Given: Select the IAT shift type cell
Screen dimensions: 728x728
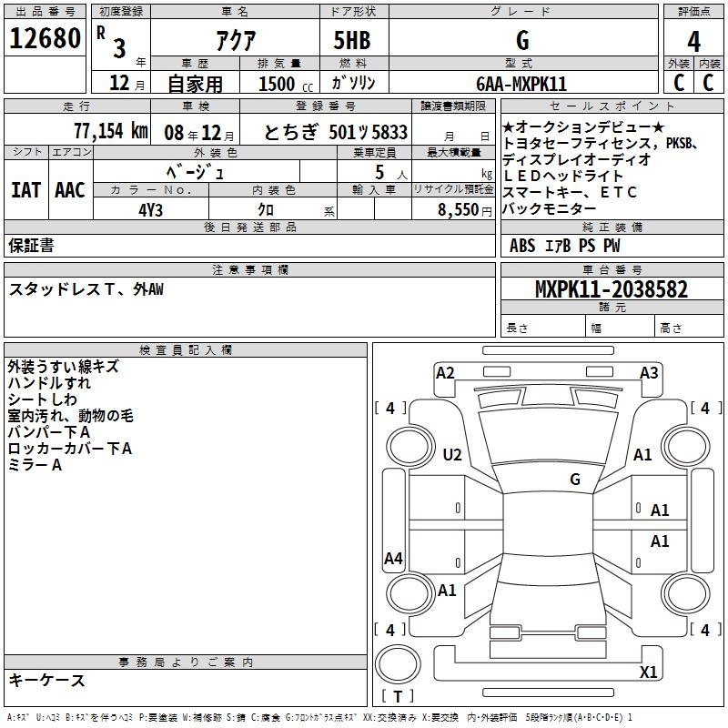Looking at the screenshot, I should point(25,189).
